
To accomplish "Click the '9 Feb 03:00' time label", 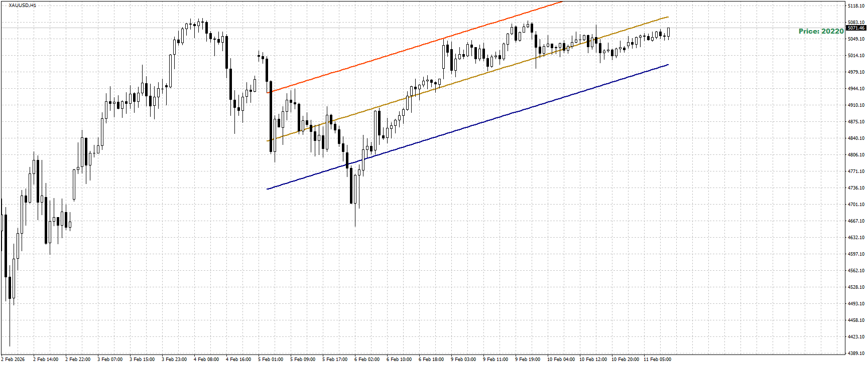I will point(464,359).
